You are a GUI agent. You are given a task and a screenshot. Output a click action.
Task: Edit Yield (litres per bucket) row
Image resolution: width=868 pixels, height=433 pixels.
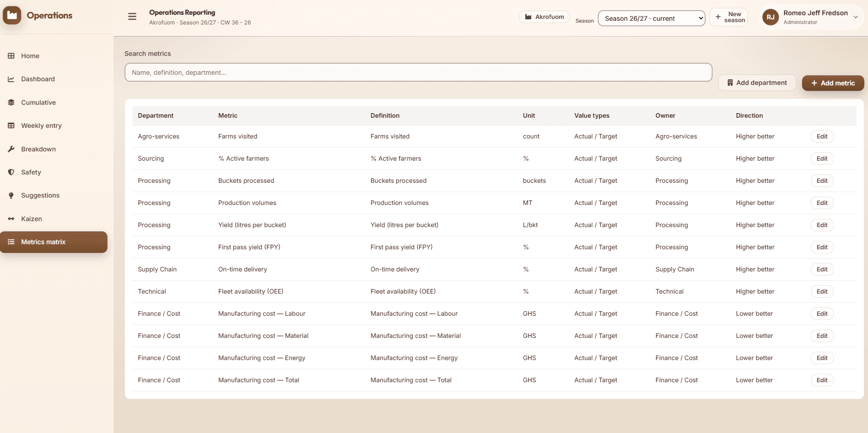coord(822,225)
